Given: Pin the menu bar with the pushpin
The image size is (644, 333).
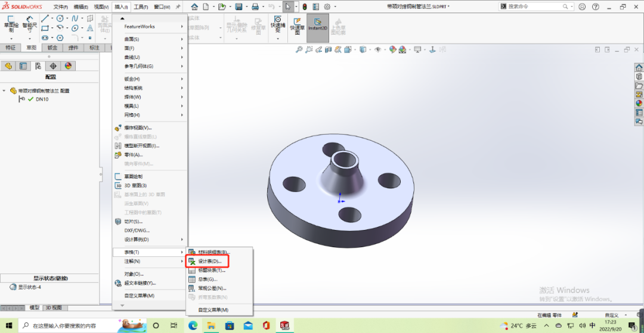Looking at the screenshot, I should click(178, 7).
